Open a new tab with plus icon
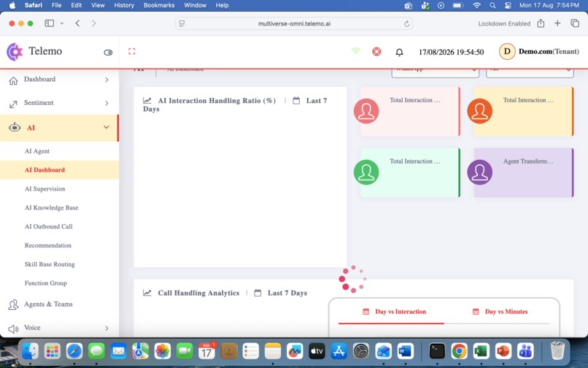This screenshot has height=368, width=588. pyautogui.click(x=557, y=23)
